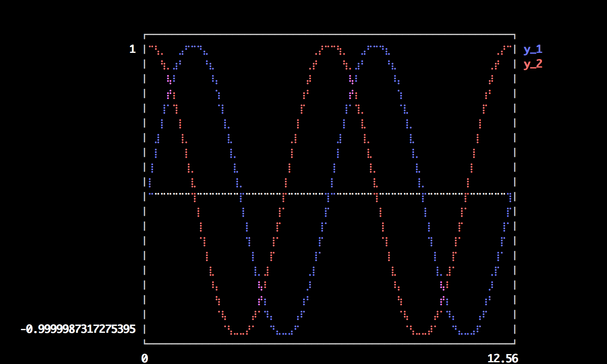
Task: Click the bottom border of the plot frame
Action: pos(330,344)
